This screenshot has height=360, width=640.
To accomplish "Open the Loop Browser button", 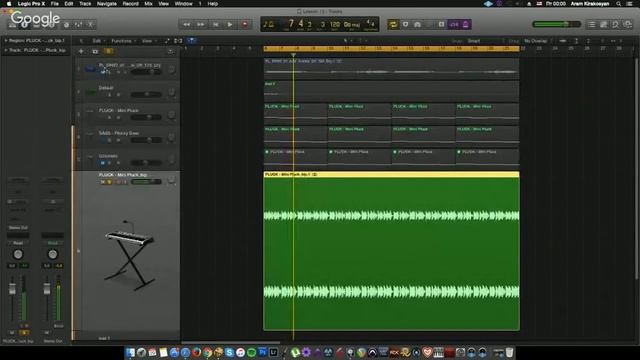I will coord(616,24).
